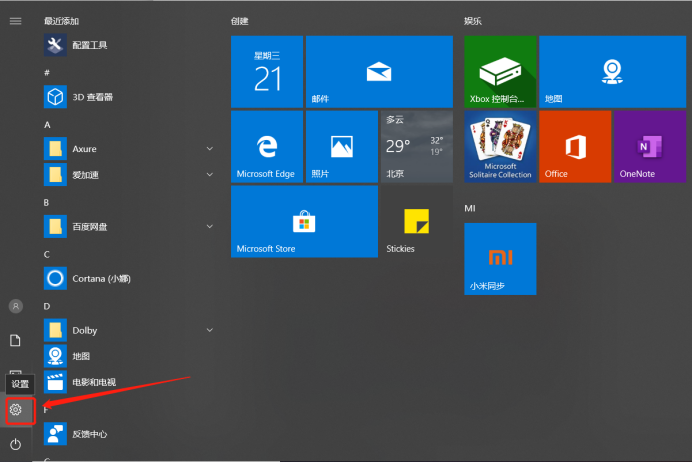This screenshot has width=692, height=462.
Task: Open the Office tile
Action: coord(574,147)
